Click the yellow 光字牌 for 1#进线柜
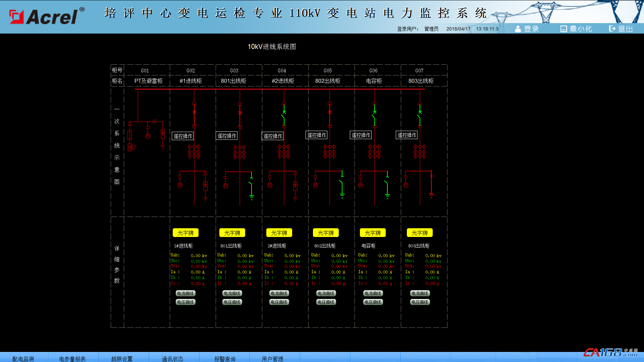Screen dimensions: 644x362 (x=185, y=233)
